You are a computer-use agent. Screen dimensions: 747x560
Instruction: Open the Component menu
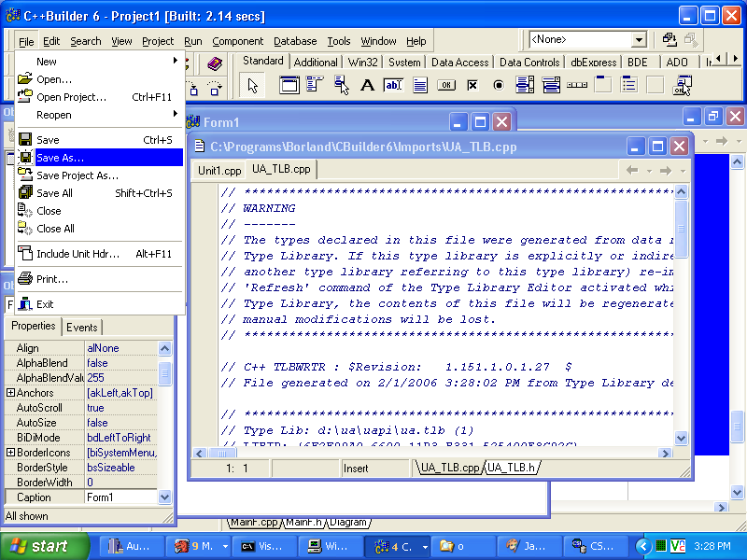point(238,41)
